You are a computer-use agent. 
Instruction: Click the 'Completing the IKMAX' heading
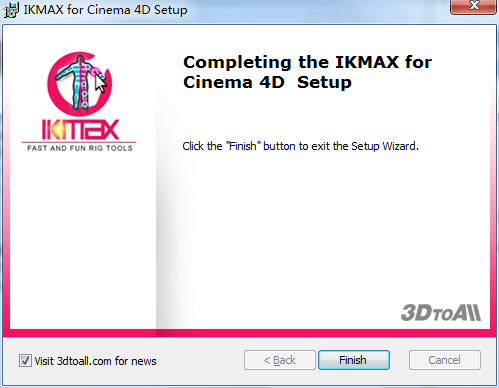(307, 72)
